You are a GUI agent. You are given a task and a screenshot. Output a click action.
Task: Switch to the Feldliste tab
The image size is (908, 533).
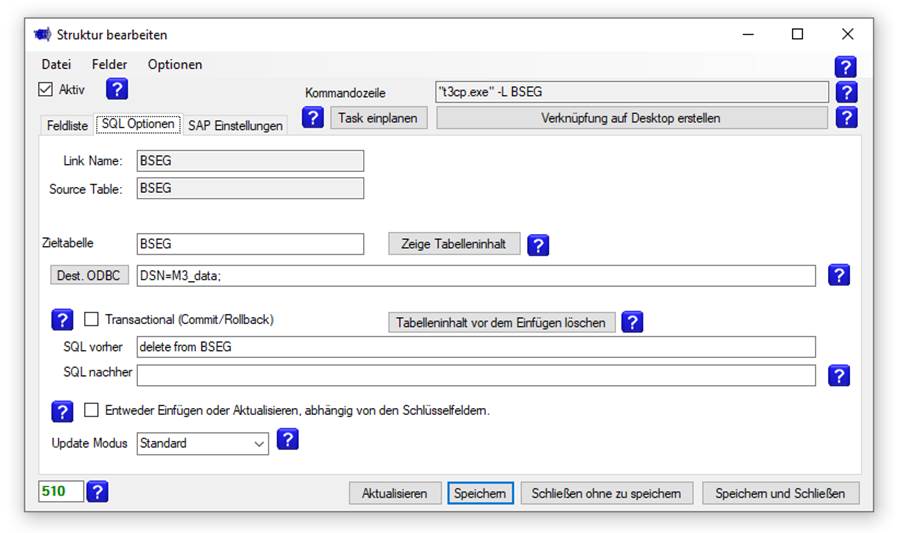click(67, 125)
